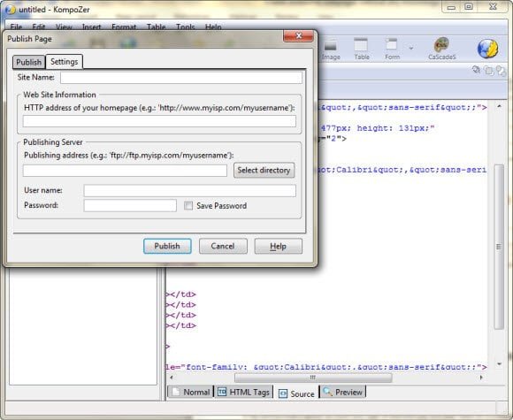The height and width of the screenshot is (420, 513).
Task: Switch to HTML Tags view tab
Action: (x=244, y=392)
